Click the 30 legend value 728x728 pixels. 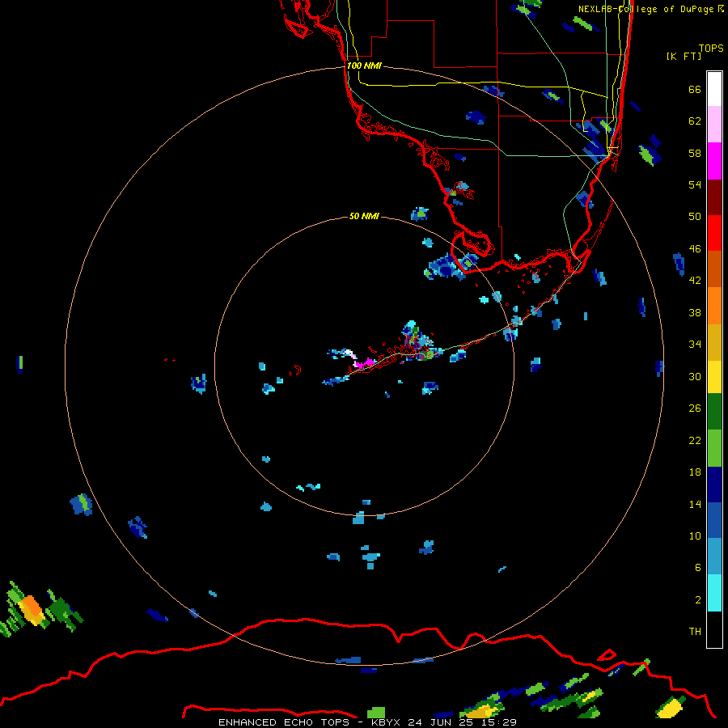click(695, 376)
